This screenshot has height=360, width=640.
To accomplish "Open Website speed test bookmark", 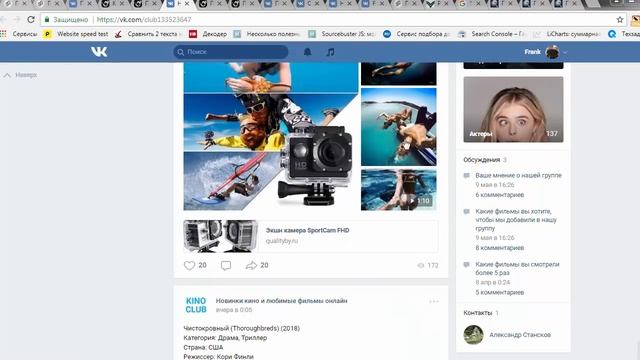I will [x=76, y=34].
